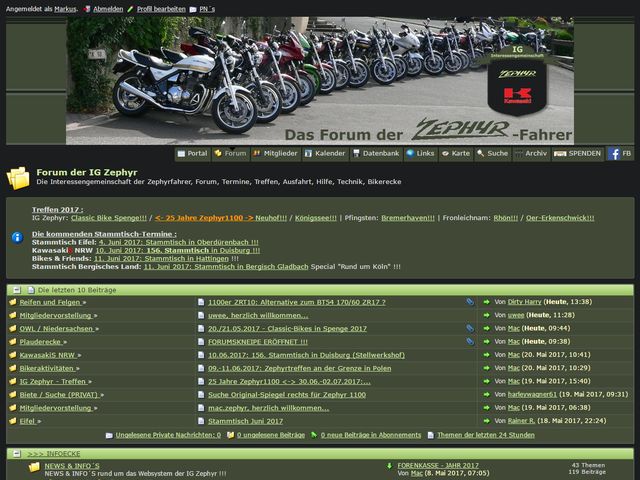Open the Classic-Bikes in Spenge 2017 thread
Image resolution: width=640 pixels, height=480 pixels.
click(x=287, y=329)
